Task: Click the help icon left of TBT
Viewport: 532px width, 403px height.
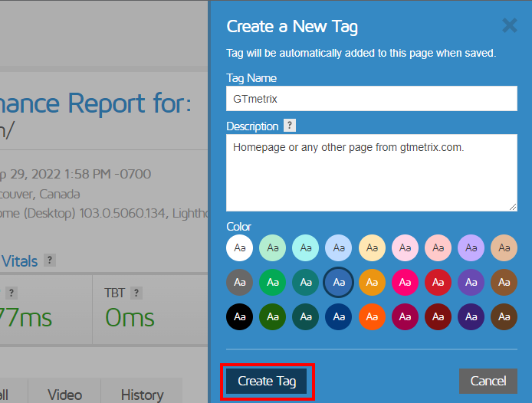Action: click(x=11, y=293)
